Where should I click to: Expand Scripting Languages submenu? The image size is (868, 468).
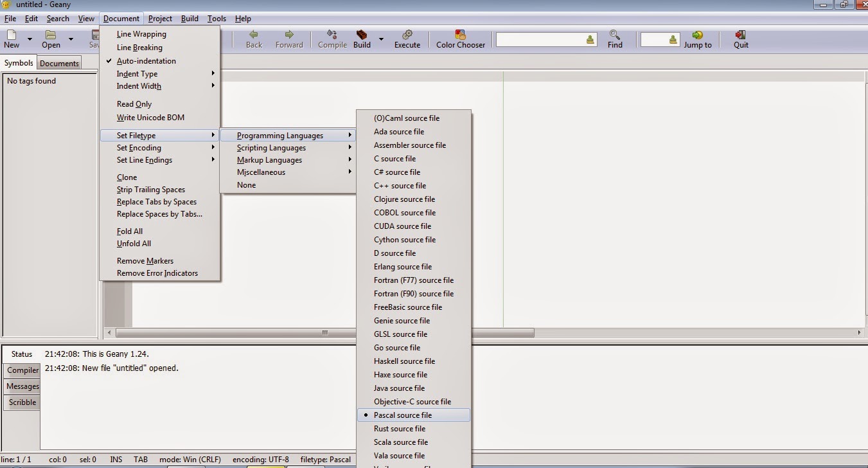click(288, 148)
